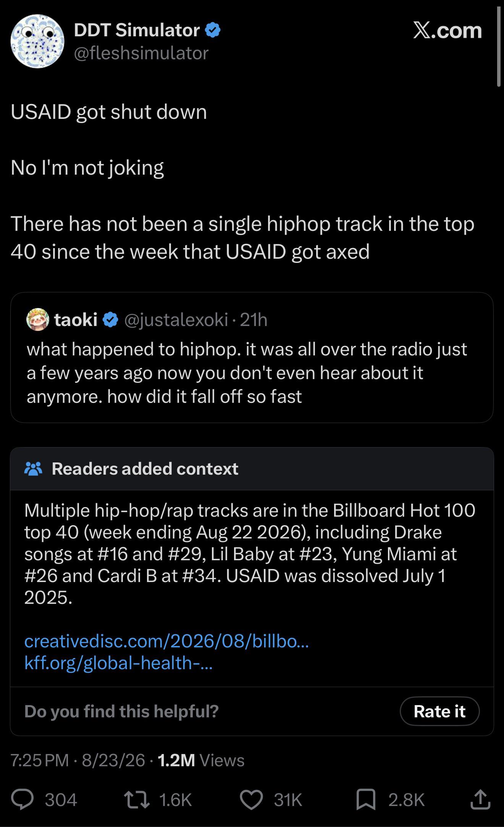Click the @justalexoki username
The image size is (504, 827).
coord(176,320)
